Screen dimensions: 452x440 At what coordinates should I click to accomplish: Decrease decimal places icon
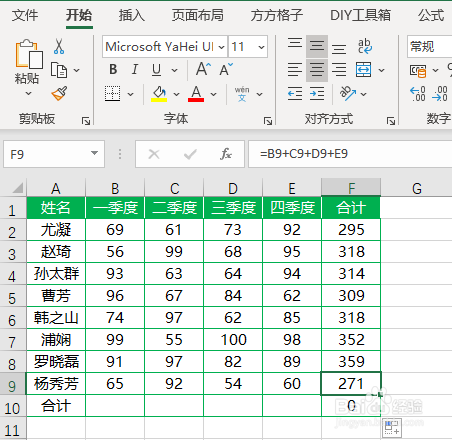pyautogui.click(x=440, y=94)
